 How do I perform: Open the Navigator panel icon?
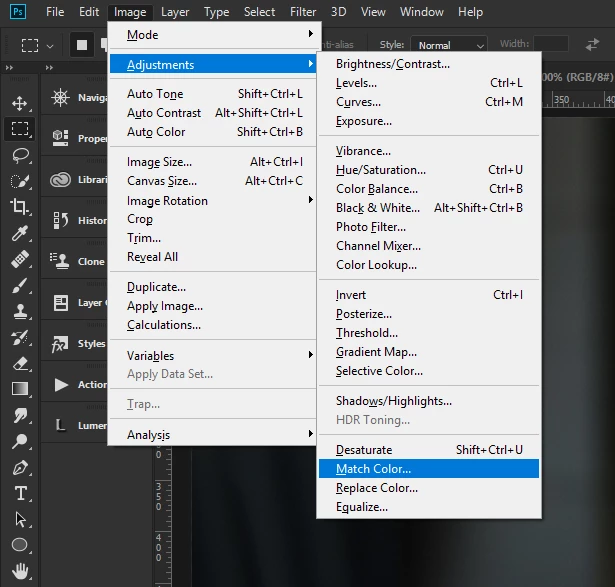[60, 98]
